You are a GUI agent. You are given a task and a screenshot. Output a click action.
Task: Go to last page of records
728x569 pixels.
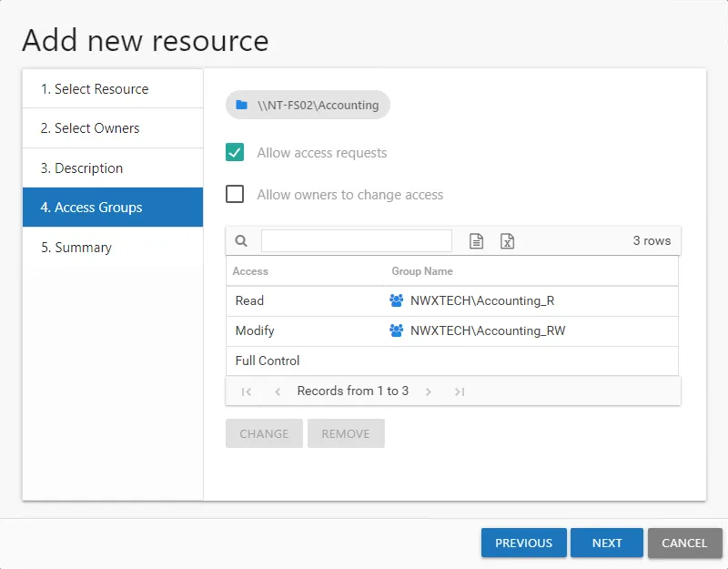click(460, 391)
